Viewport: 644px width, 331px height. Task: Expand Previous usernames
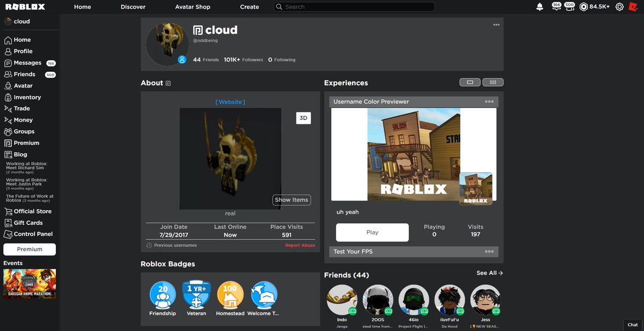(x=172, y=245)
